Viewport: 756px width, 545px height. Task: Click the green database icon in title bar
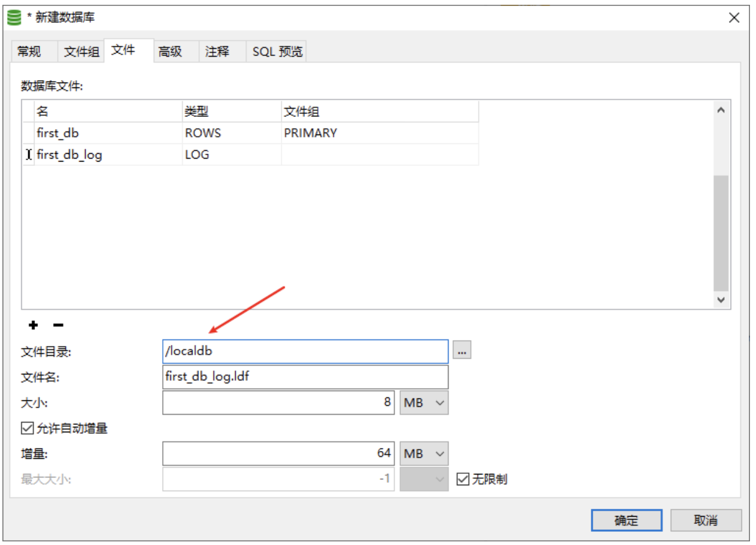point(14,18)
